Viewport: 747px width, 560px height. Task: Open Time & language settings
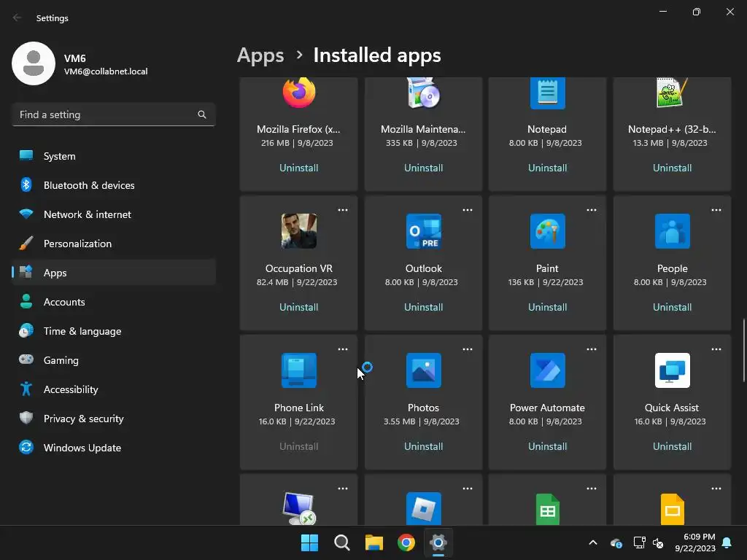tap(114, 332)
